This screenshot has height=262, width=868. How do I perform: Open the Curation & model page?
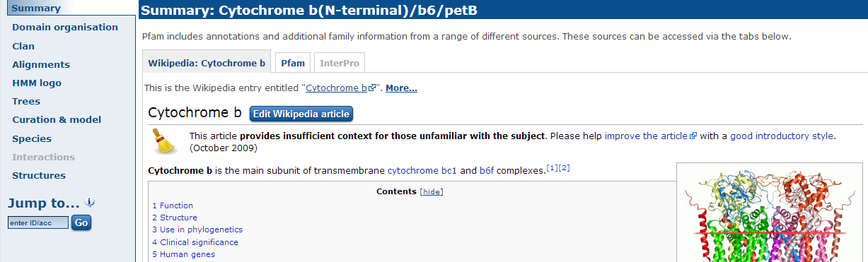(57, 119)
